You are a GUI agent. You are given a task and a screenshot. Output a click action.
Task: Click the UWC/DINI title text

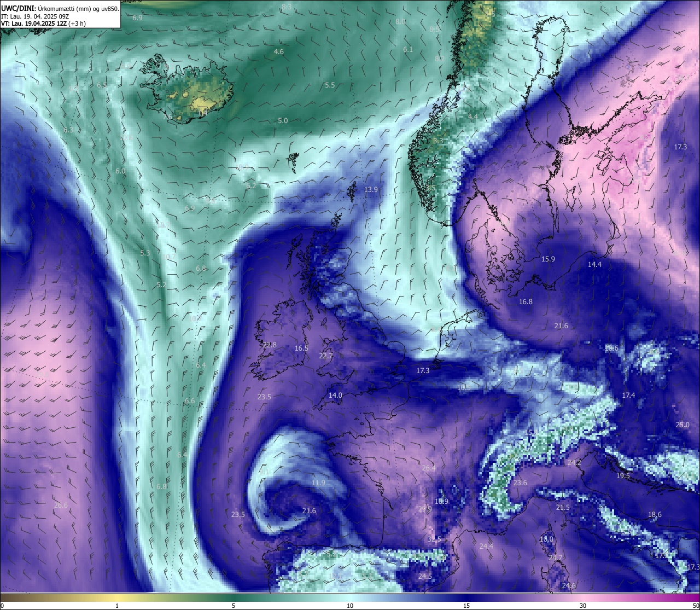[18, 8]
